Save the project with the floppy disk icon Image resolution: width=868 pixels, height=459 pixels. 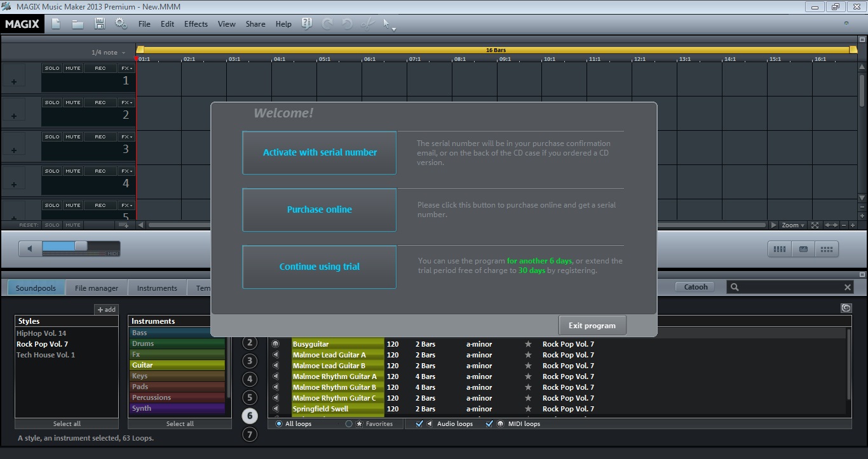point(100,24)
